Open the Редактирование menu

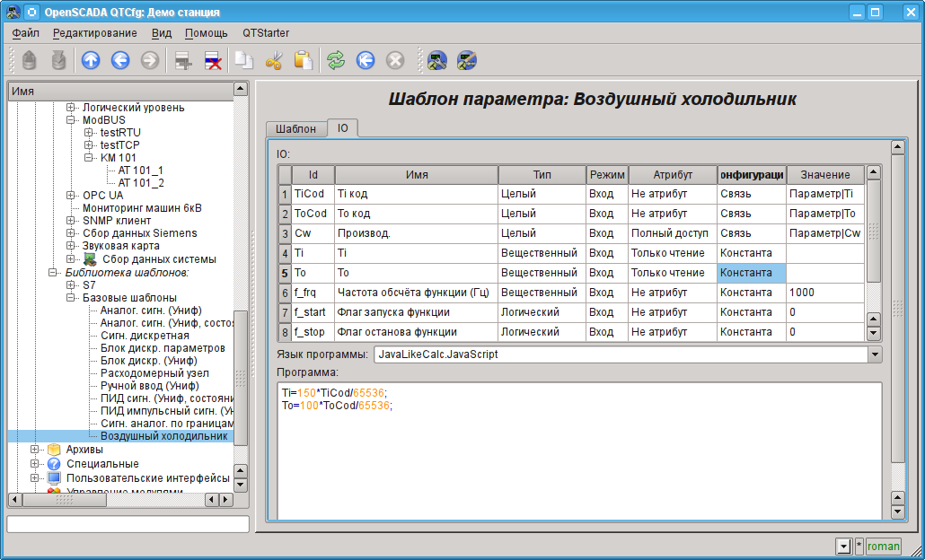[x=94, y=33]
